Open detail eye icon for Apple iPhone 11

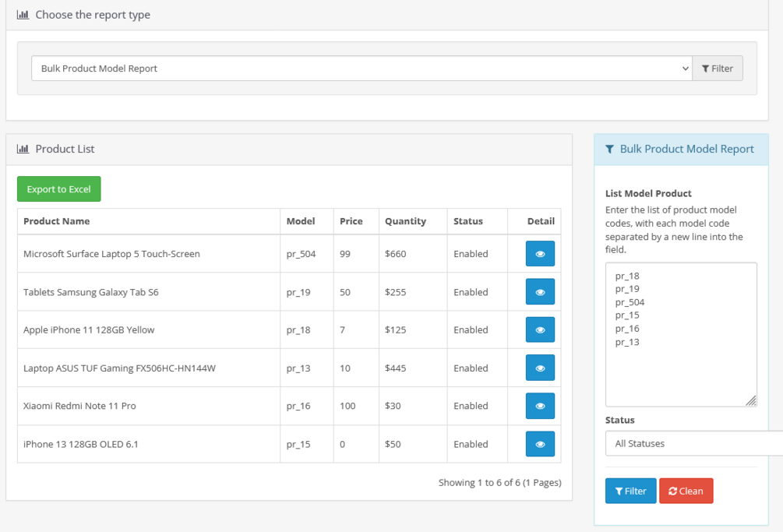coord(540,330)
